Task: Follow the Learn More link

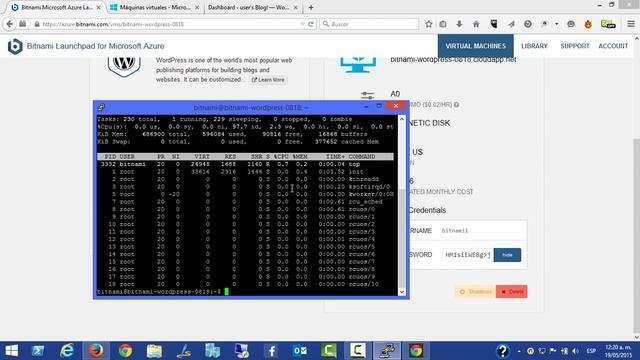Action: (x=268, y=80)
